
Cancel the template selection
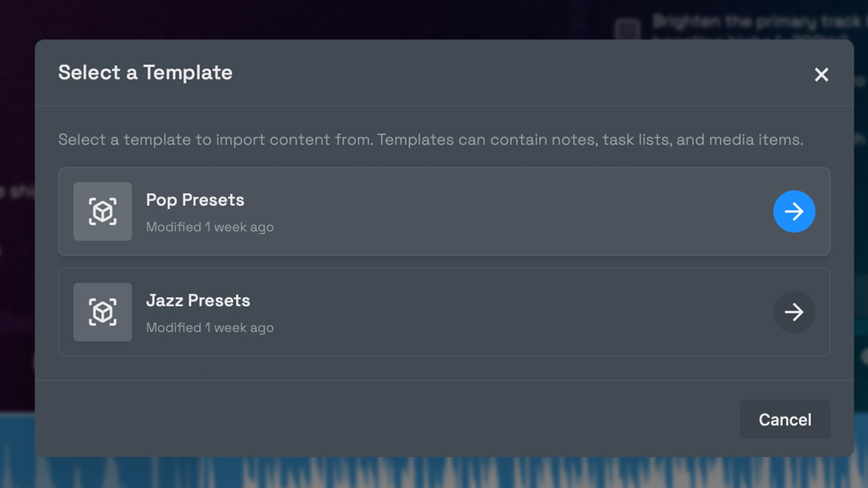pyautogui.click(x=785, y=420)
